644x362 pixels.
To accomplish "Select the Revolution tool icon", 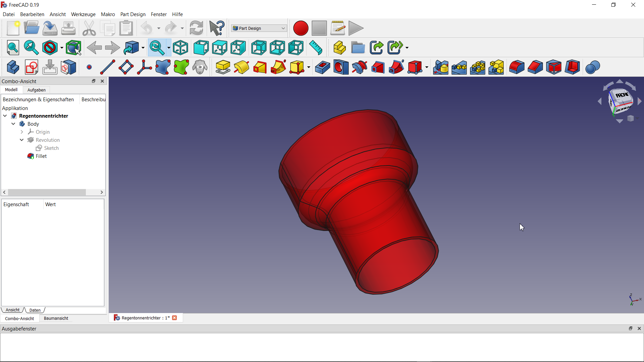I will (x=241, y=67).
